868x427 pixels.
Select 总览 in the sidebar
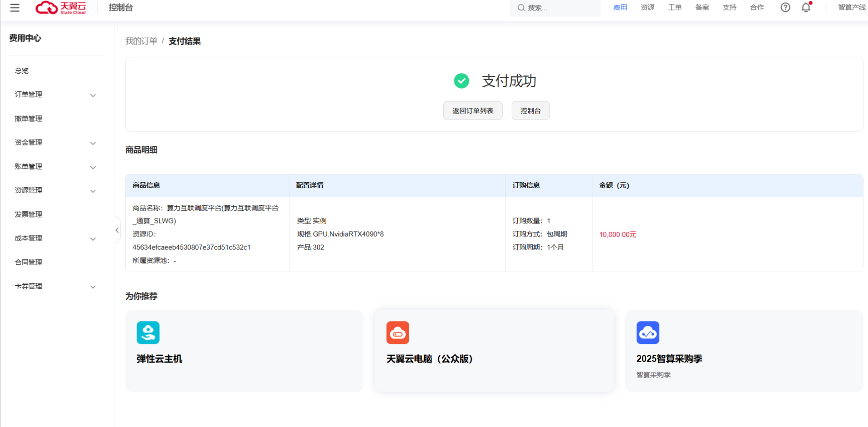click(21, 70)
